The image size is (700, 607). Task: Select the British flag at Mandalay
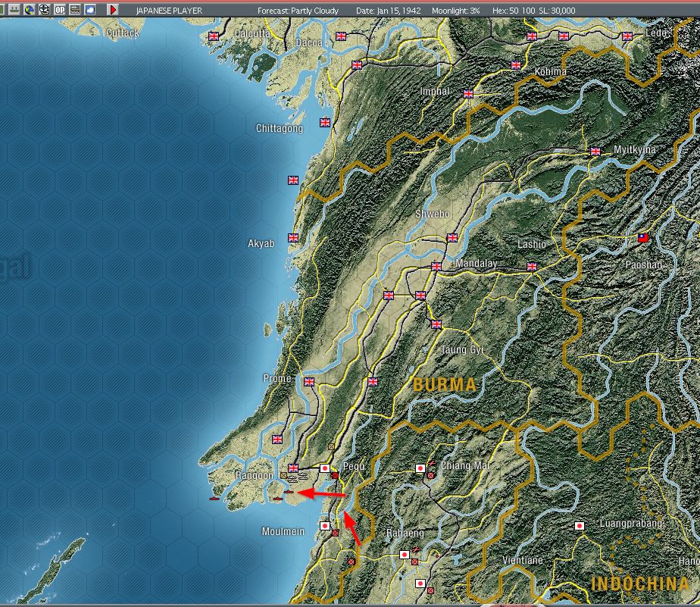pyautogui.click(x=436, y=267)
